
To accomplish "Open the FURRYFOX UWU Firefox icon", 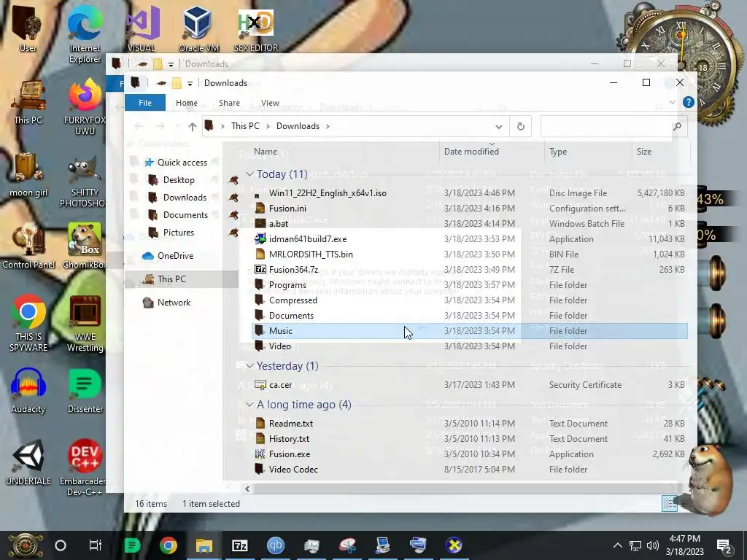I will [85, 107].
